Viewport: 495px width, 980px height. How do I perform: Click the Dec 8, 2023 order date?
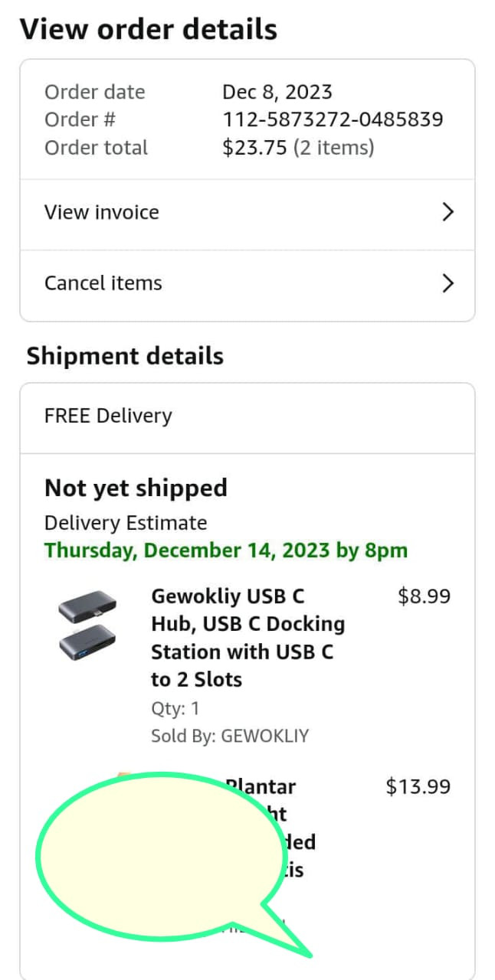[277, 93]
